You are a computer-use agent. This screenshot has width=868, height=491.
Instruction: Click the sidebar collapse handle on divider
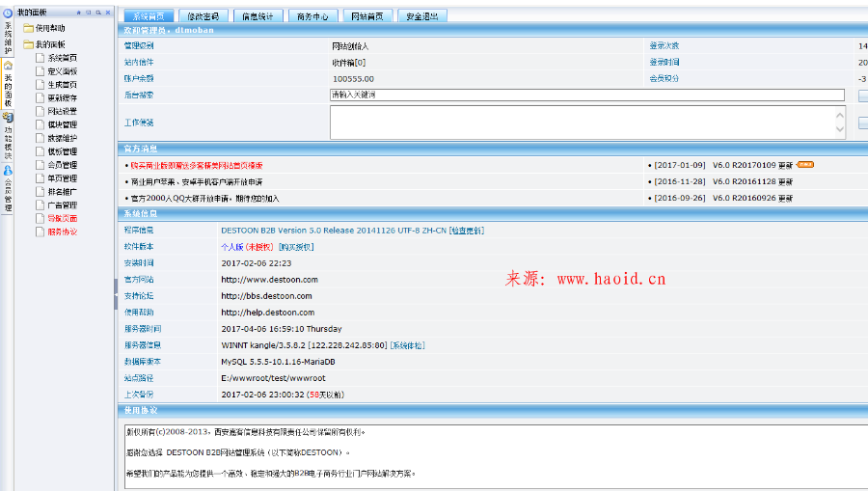pos(116,294)
